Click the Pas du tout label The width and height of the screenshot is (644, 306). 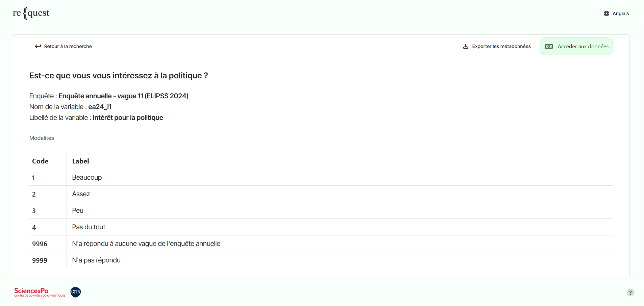pyautogui.click(x=89, y=227)
